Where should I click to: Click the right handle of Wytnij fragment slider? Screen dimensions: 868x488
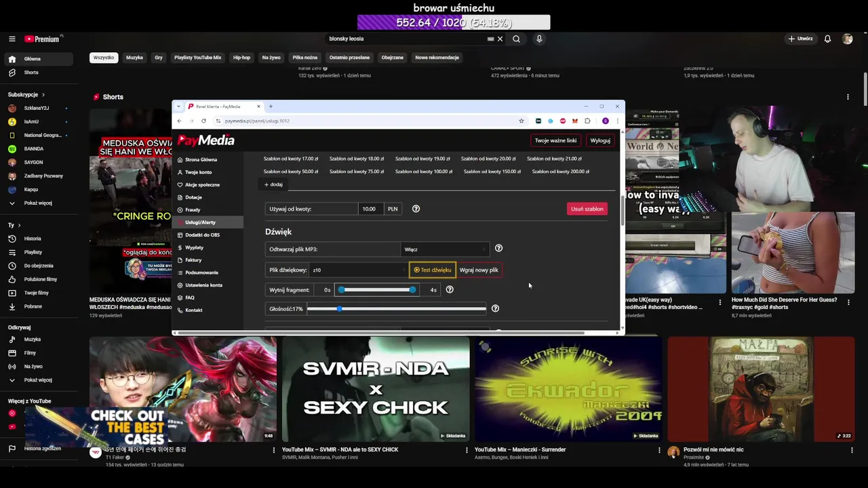click(x=412, y=289)
